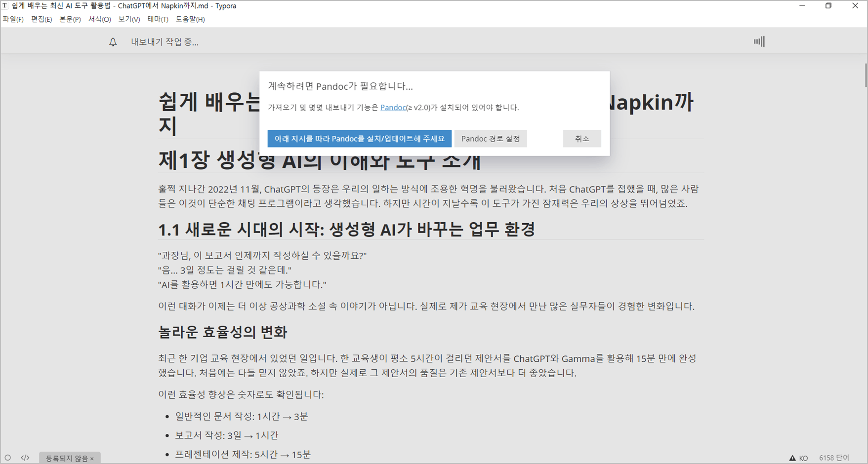Toggle source code mode icon
The height and width of the screenshot is (464, 868).
point(25,458)
